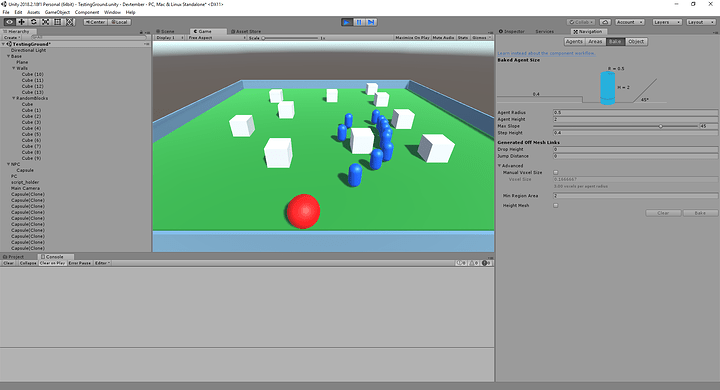Collapse the Walls group

(x=14, y=68)
